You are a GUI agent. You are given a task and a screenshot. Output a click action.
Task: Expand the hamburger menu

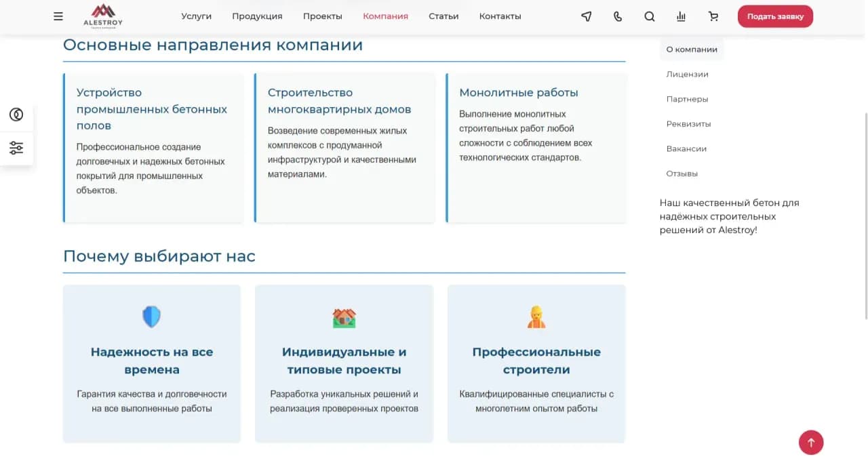pyautogui.click(x=58, y=16)
